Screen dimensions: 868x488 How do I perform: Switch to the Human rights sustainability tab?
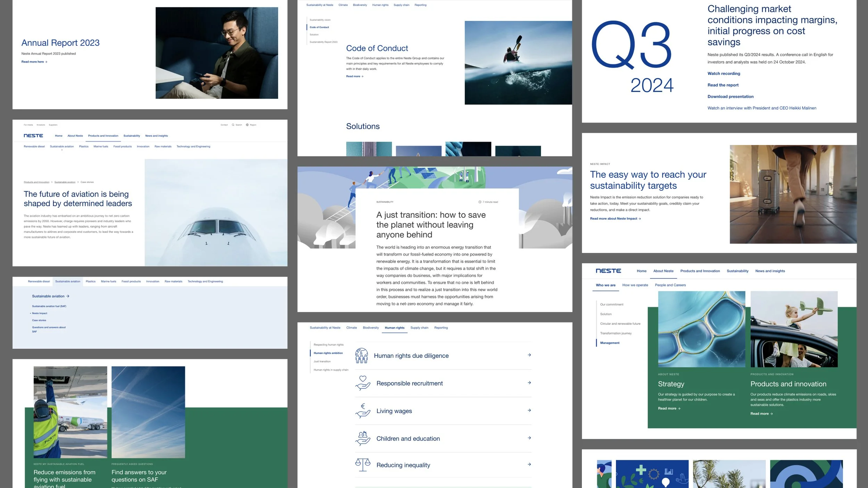[394, 328]
